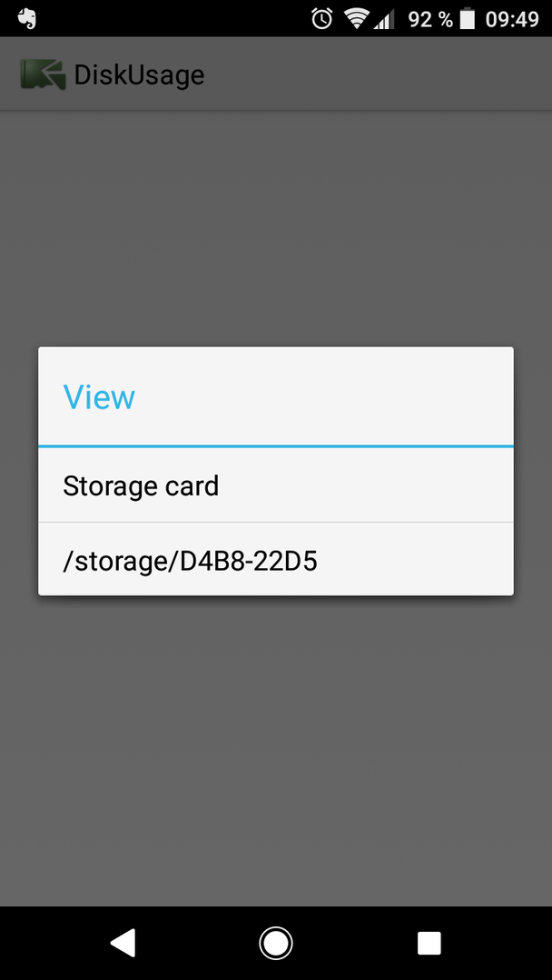Tap the View dialog title
This screenshot has width=552, height=980.
click(x=99, y=397)
